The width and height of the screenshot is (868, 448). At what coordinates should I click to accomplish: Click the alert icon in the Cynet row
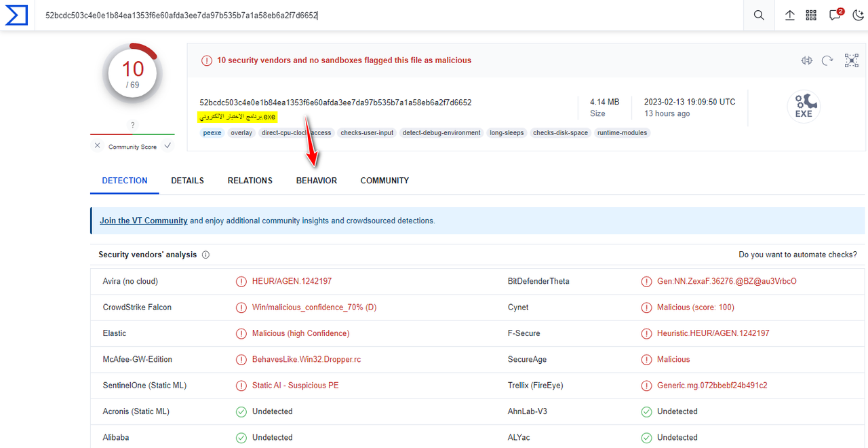coord(646,307)
